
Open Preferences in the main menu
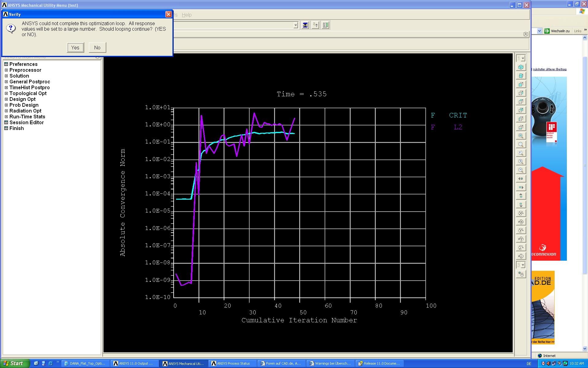[23, 64]
